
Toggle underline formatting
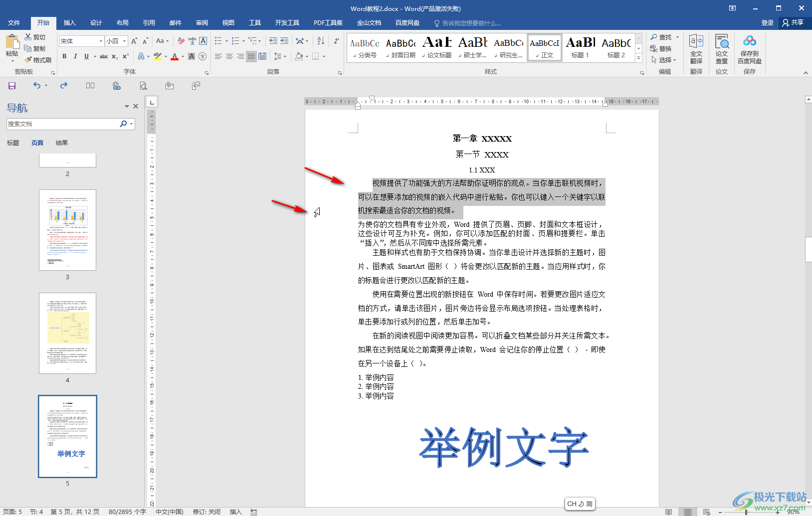[x=86, y=56]
